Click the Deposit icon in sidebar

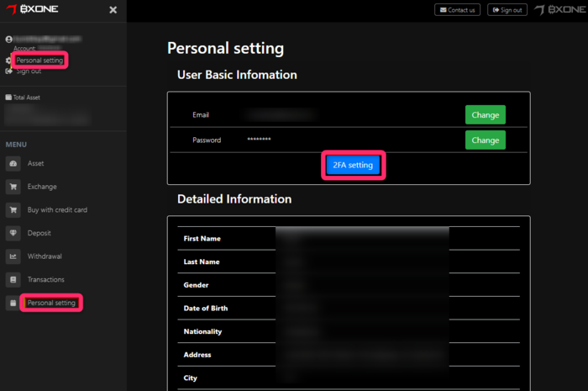tap(13, 233)
